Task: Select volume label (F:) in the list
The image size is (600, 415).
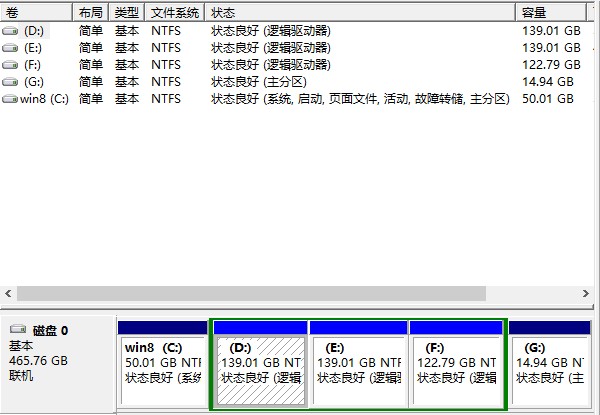Action: click(x=32, y=65)
